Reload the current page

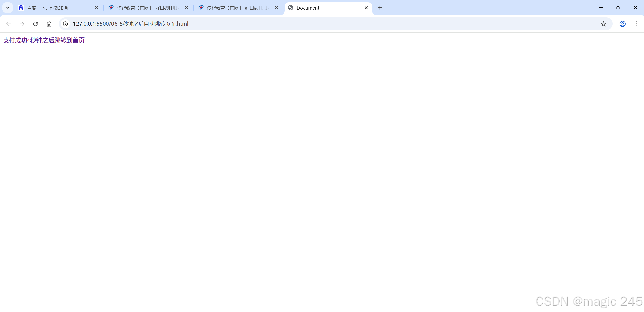pos(35,24)
